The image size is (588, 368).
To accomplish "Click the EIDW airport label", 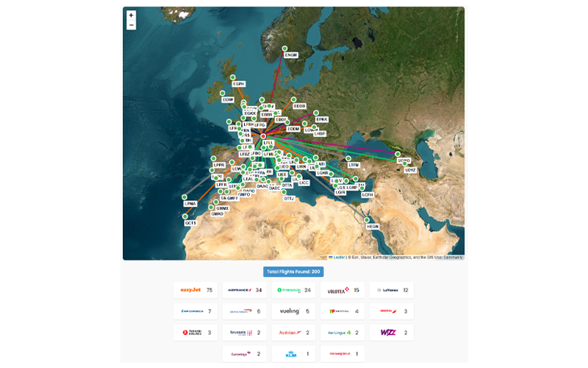I will tap(228, 100).
